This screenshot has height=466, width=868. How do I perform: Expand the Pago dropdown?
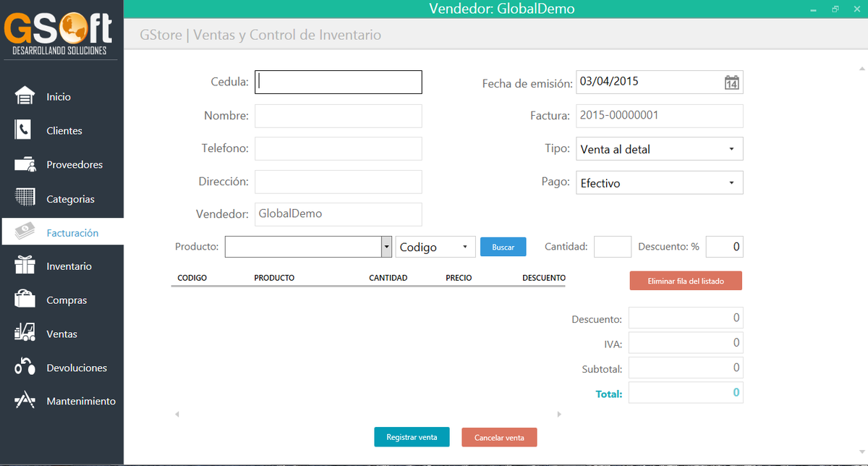coord(660,182)
